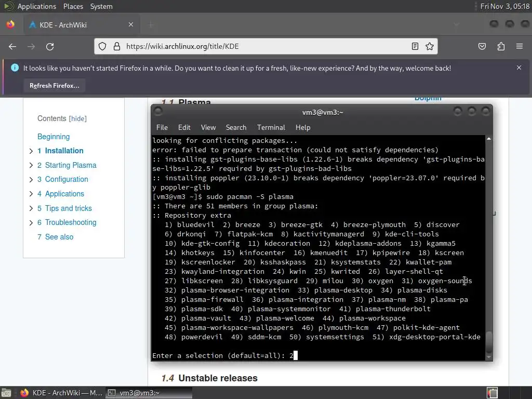Open the Firefox hamburger application menu

(x=520, y=46)
